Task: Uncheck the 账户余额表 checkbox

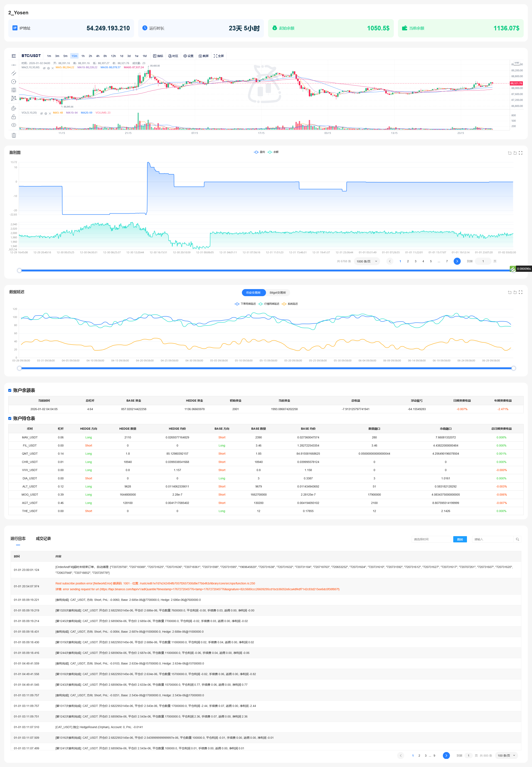Action: tap(10, 390)
